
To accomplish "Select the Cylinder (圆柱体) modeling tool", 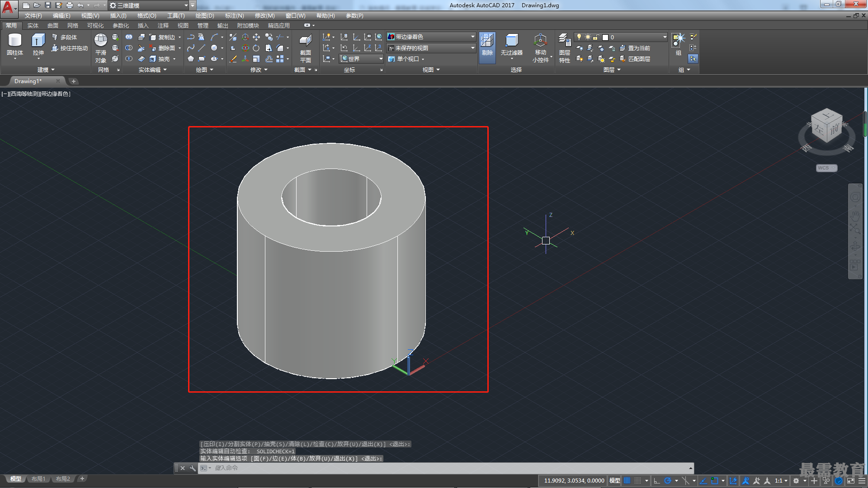I will tap(15, 45).
